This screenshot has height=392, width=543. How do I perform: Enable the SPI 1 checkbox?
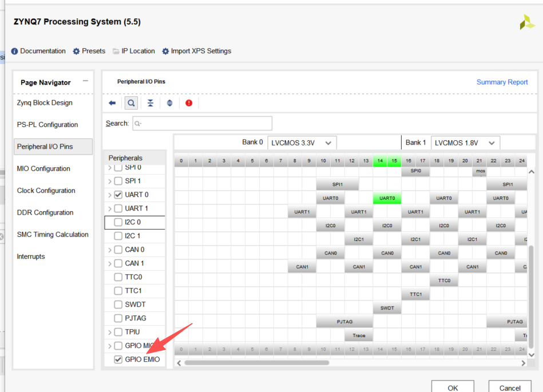tap(118, 181)
